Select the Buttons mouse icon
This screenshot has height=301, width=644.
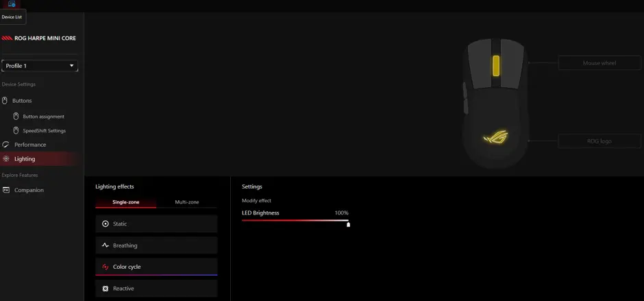(5, 100)
